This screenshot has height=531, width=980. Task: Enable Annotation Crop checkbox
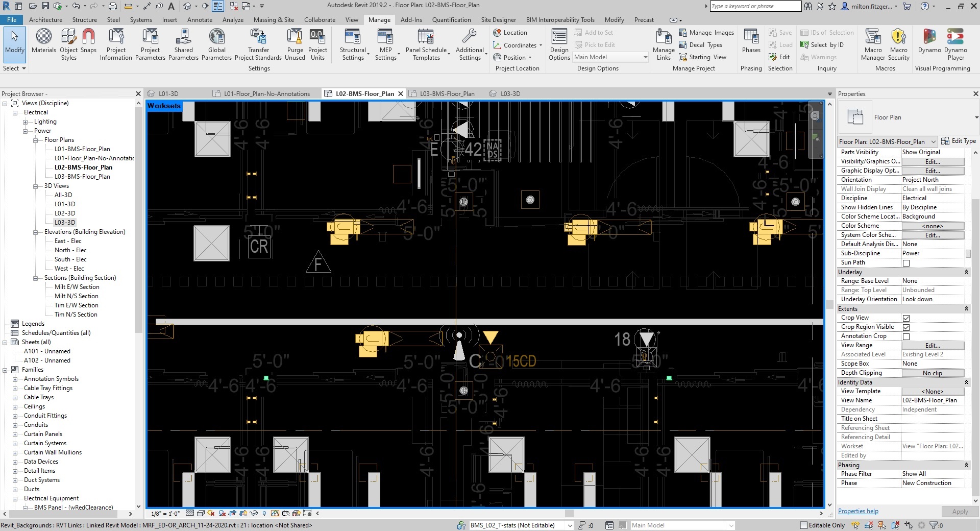[906, 336]
